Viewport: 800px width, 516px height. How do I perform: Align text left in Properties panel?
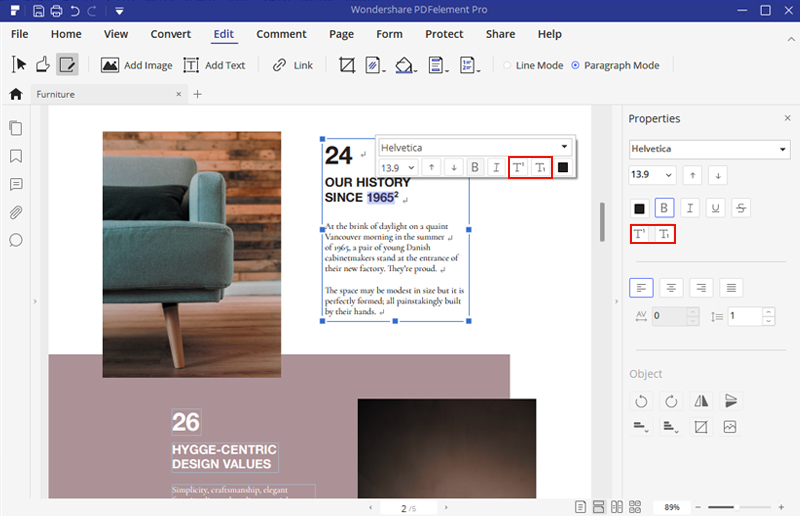point(641,288)
